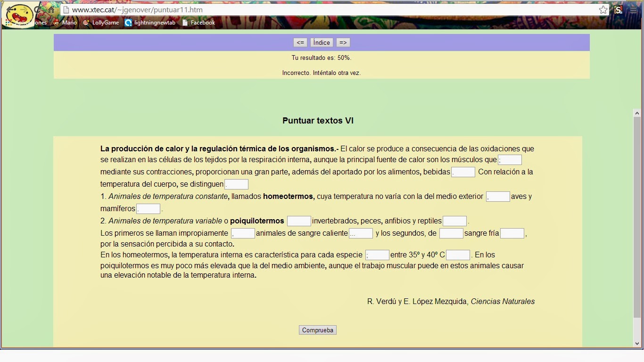Click the blank after 'cada especie'
Viewport: 644px width, 362px height.
click(378, 255)
